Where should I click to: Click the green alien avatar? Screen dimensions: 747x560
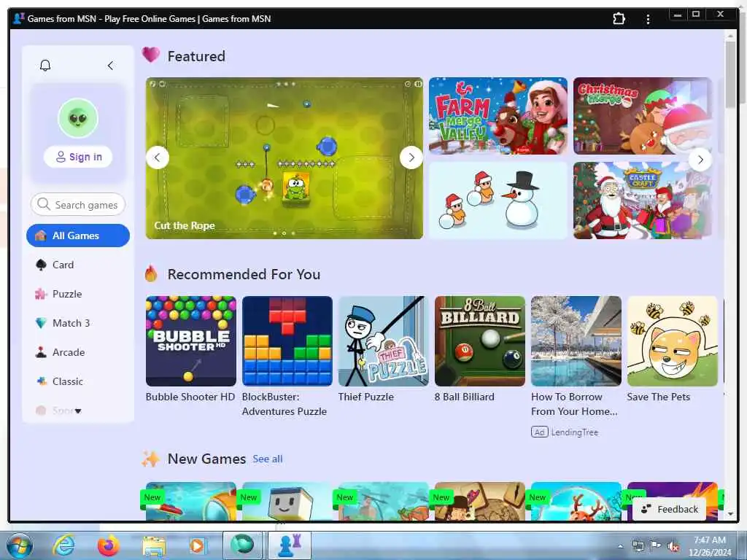point(78,117)
